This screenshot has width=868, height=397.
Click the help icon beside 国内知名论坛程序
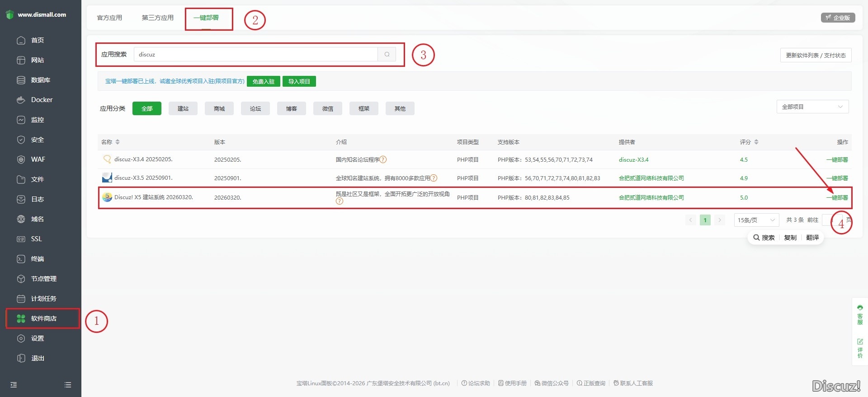pyautogui.click(x=383, y=159)
